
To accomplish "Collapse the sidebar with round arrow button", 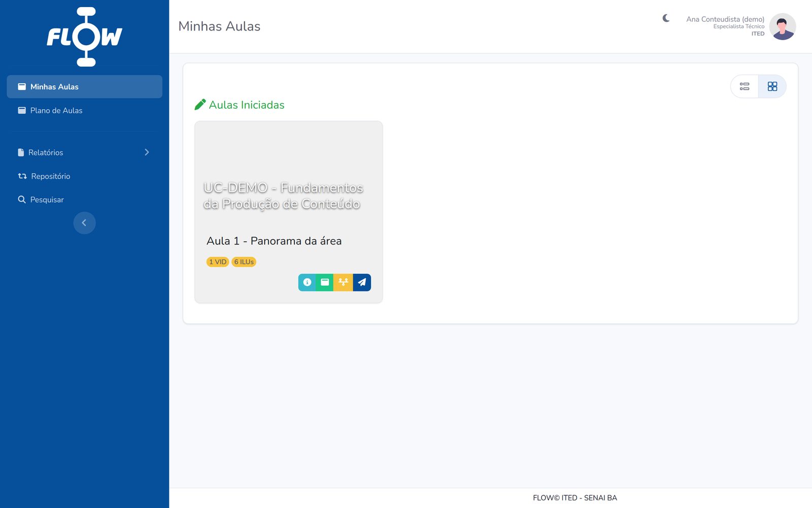I will pos(84,223).
